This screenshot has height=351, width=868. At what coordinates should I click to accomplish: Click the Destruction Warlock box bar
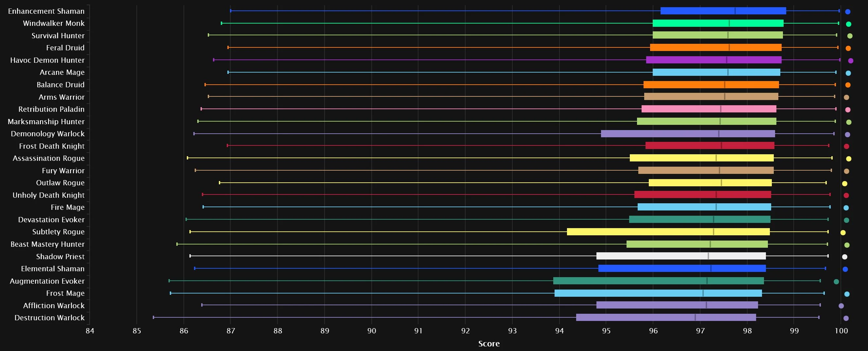click(x=666, y=317)
